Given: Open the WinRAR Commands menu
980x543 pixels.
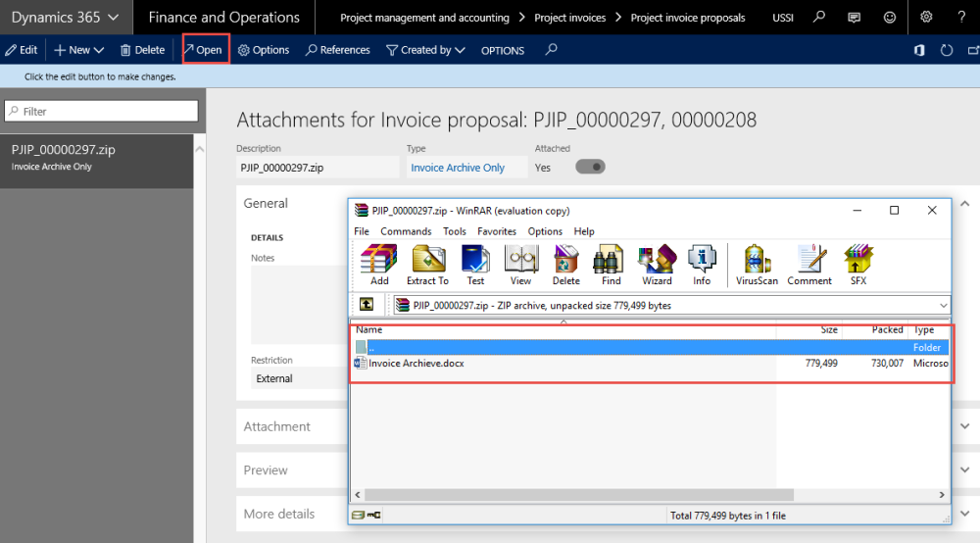Looking at the screenshot, I should coord(406,231).
